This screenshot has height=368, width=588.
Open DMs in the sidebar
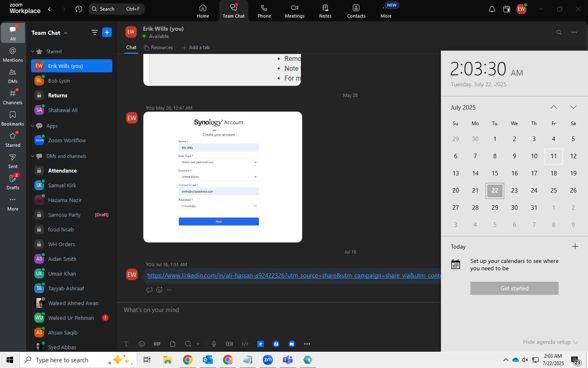[13, 76]
